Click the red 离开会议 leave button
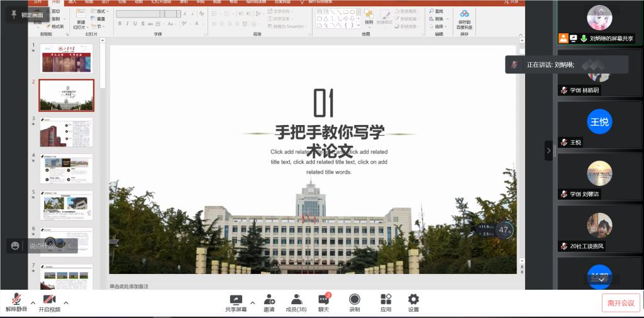644x318 pixels. point(620,303)
